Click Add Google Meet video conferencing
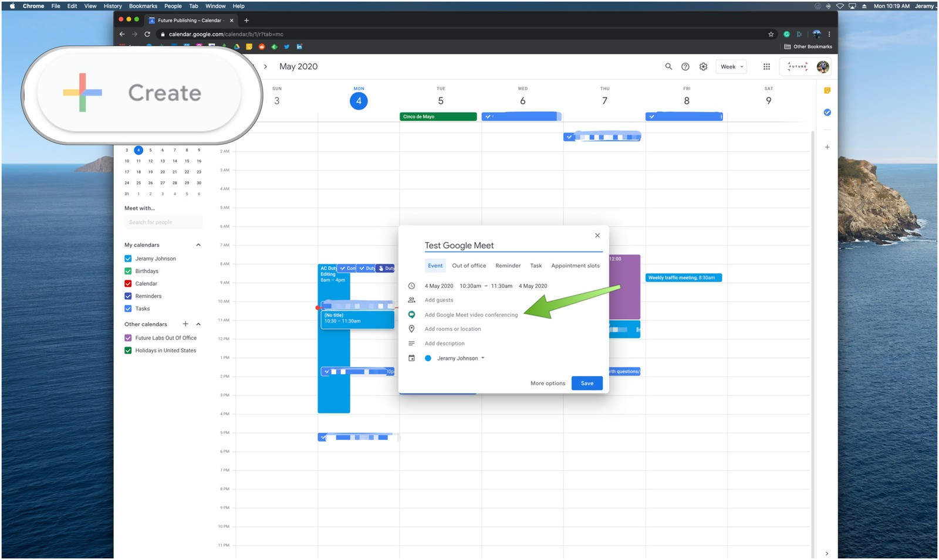This screenshot has height=560, width=939. [x=471, y=315]
